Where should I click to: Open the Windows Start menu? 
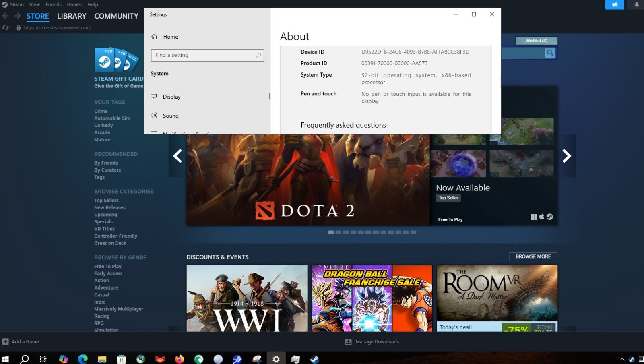pos(6,359)
